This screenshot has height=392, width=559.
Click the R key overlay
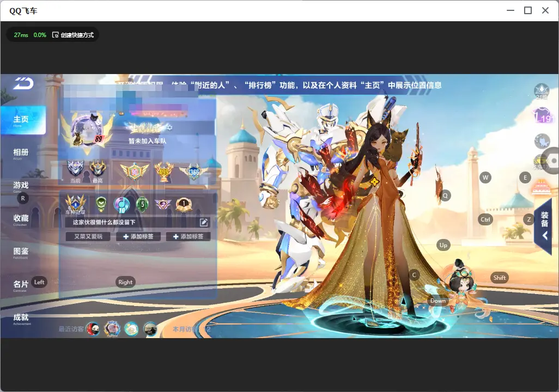pos(23,198)
